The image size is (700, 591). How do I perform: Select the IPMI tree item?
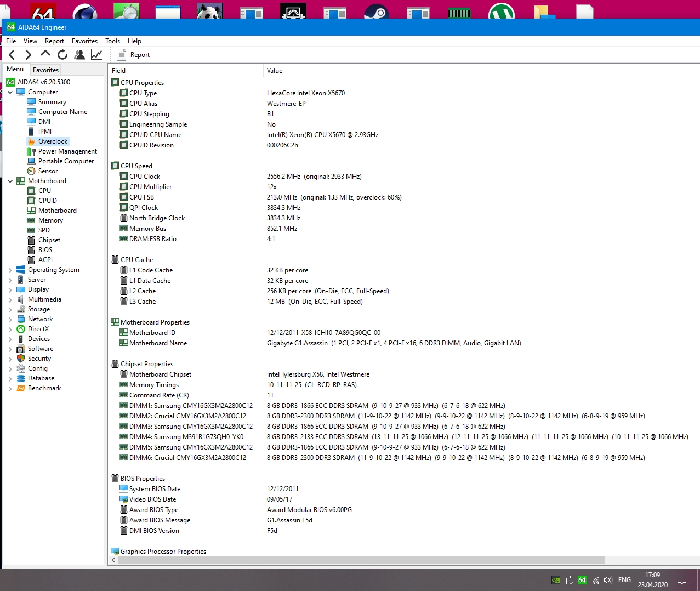(x=45, y=132)
